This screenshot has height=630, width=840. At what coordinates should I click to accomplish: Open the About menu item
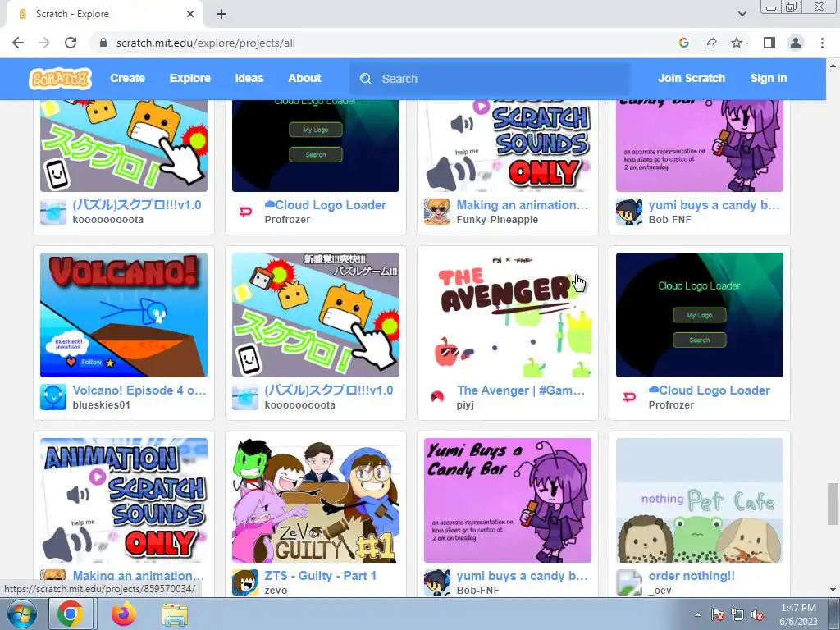tap(304, 78)
